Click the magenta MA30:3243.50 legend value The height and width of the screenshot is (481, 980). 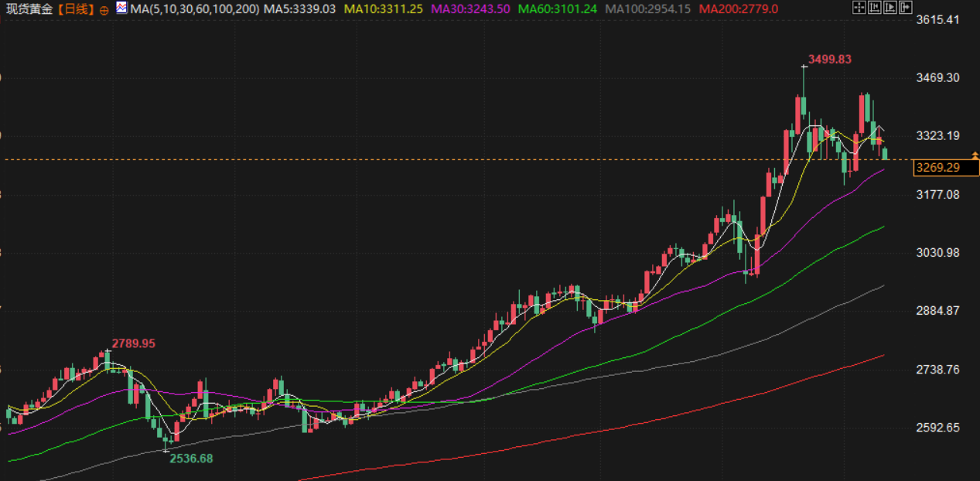point(471,9)
